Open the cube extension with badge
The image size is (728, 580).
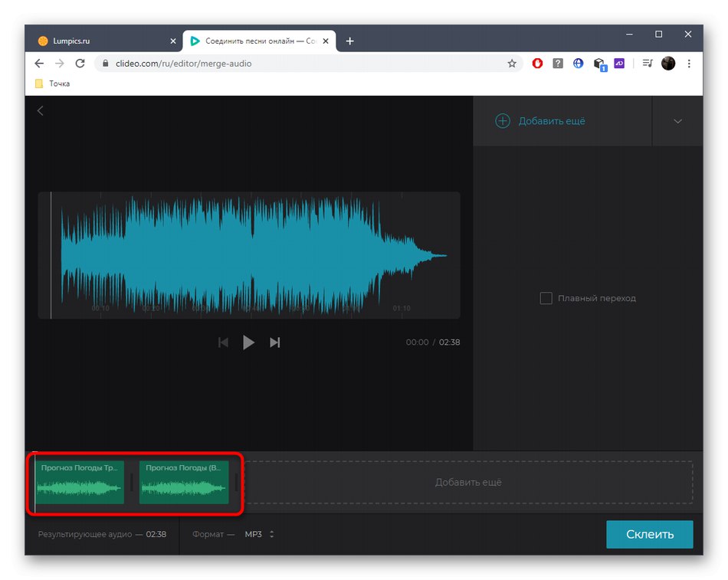(x=600, y=64)
